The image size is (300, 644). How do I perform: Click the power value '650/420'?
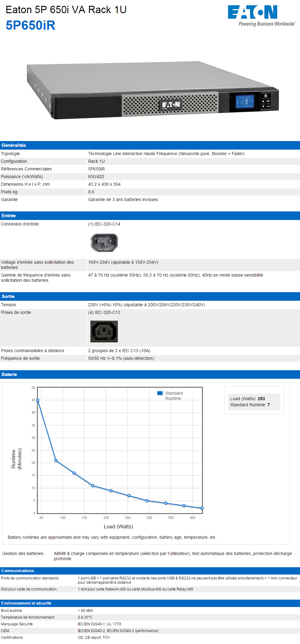[96, 177]
